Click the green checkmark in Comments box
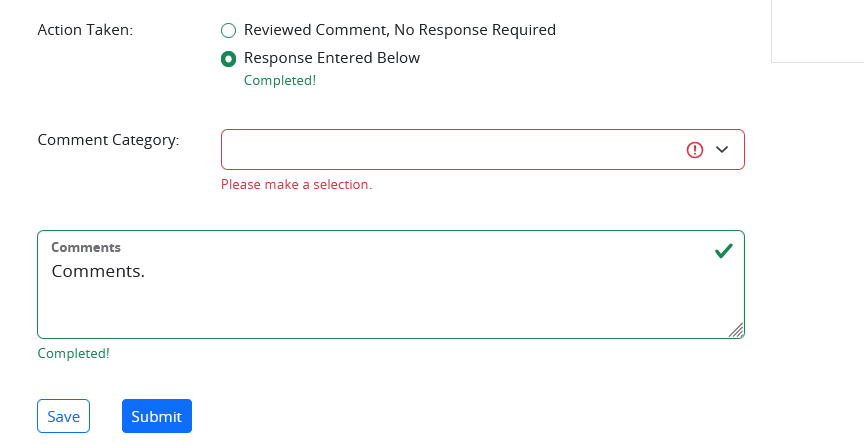The image size is (864, 446). click(x=723, y=251)
